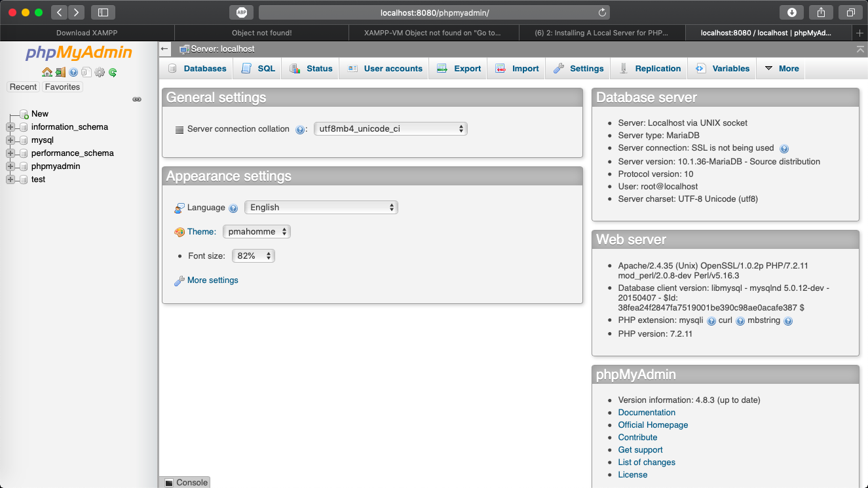868x488 pixels.
Task: Expand the information_schema database node
Action: coord(10,127)
